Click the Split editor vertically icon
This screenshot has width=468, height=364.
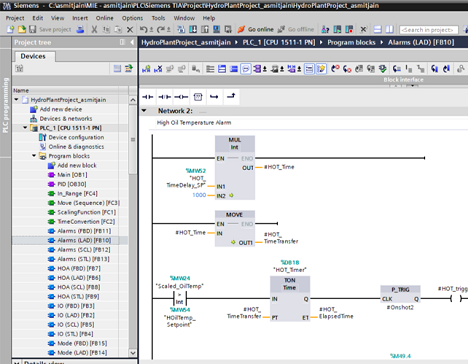tap(389, 29)
